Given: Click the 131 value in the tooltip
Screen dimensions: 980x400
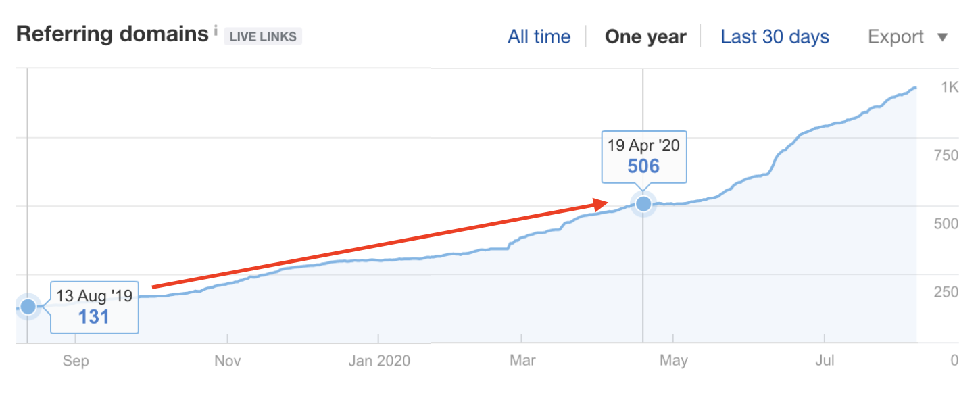Looking at the screenshot, I should [94, 316].
